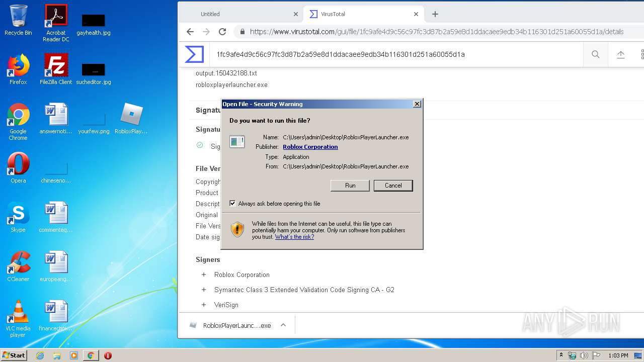644x362 pixels.
Task: Select sucheditor.jpg desktop file
Action: point(94,73)
